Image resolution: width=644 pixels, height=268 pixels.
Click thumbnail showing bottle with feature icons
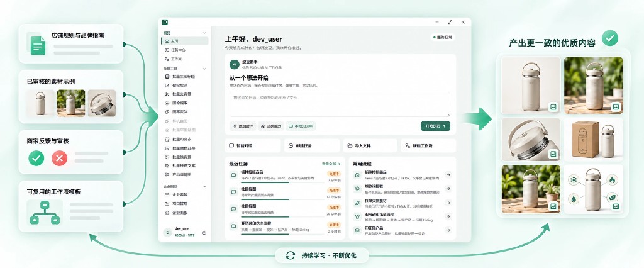[593, 189]
